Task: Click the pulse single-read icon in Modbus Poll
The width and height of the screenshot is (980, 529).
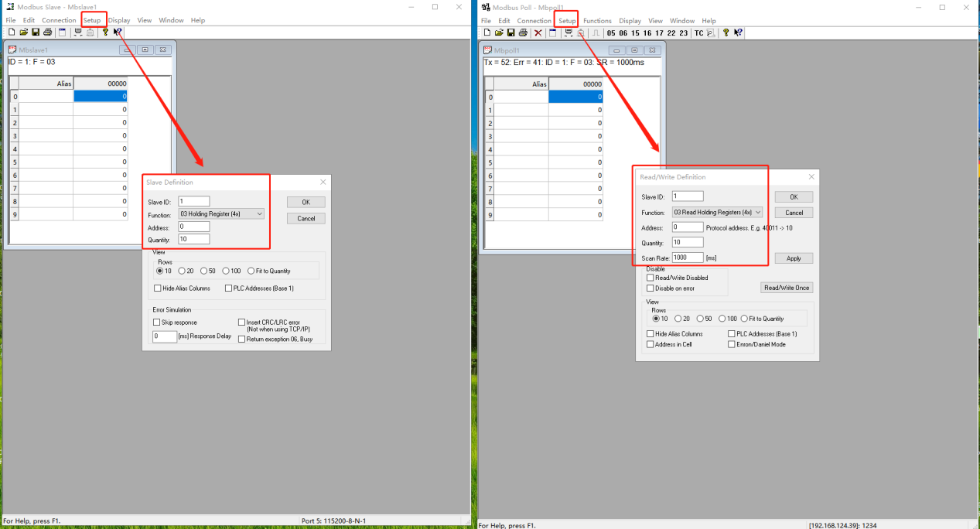Action: [596, 32]
